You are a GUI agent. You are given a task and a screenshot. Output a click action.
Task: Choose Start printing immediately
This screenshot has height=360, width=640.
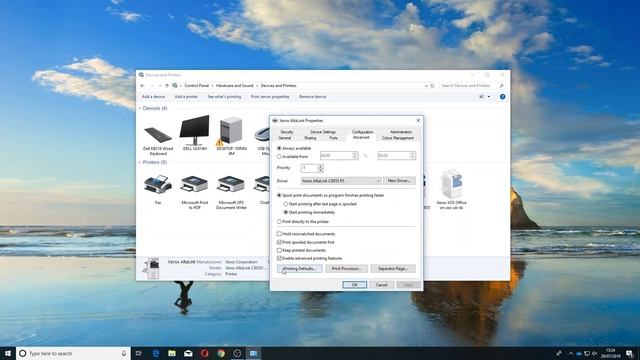point(286,212)
